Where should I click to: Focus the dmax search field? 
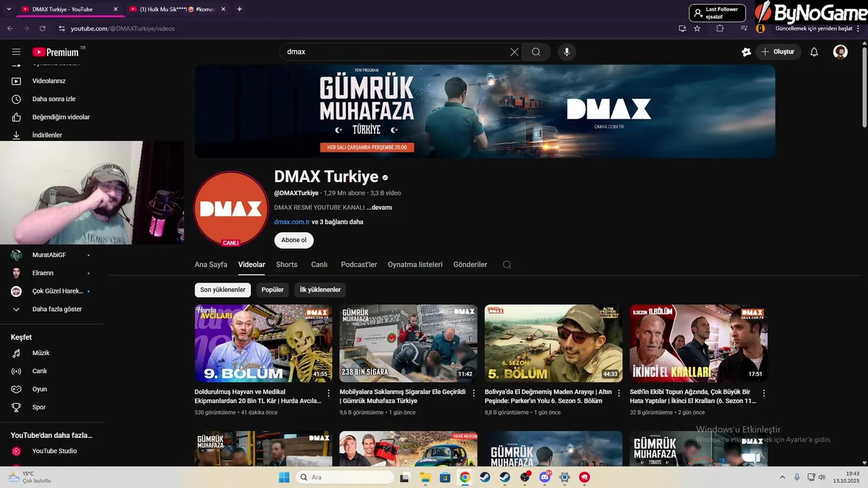coord(397,52)
